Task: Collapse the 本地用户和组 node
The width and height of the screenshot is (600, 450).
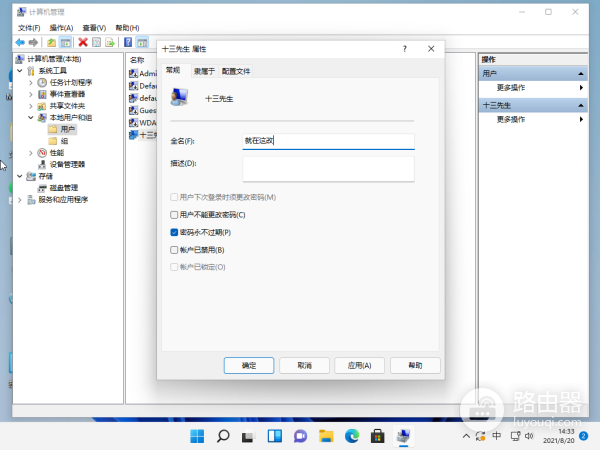Action: [31, 118]
